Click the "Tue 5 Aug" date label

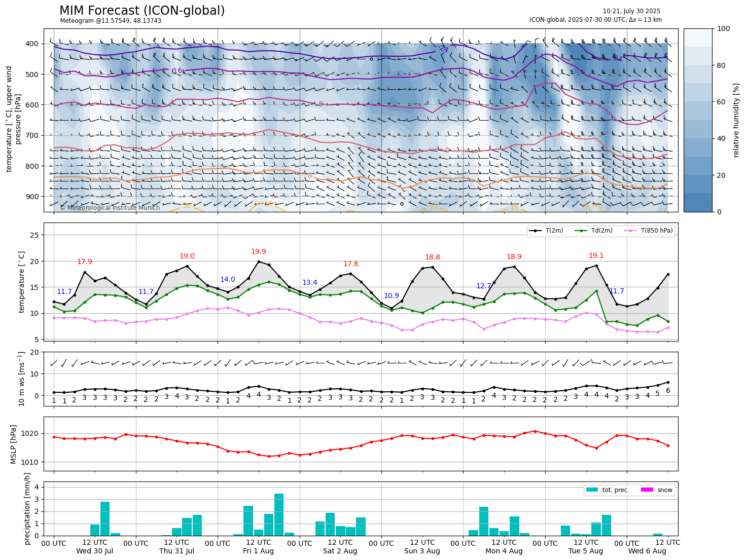tap(586, 551)
